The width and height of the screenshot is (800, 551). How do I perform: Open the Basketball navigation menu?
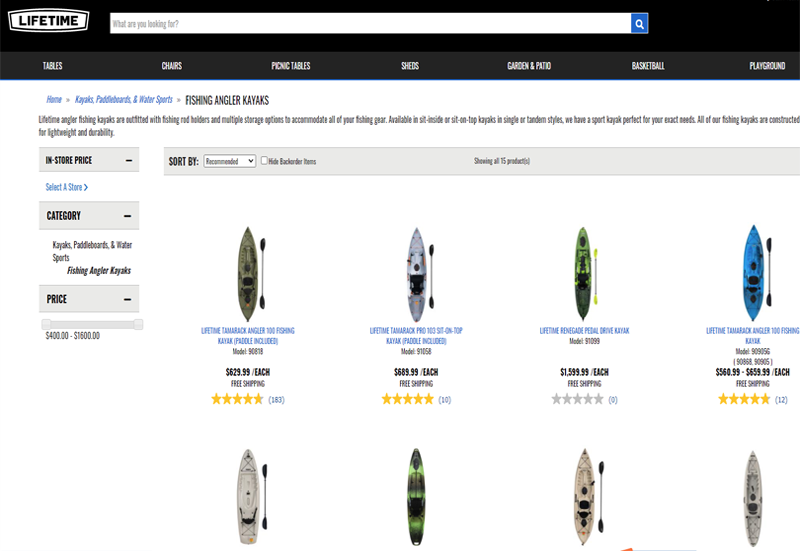click(x=648, y=66)
